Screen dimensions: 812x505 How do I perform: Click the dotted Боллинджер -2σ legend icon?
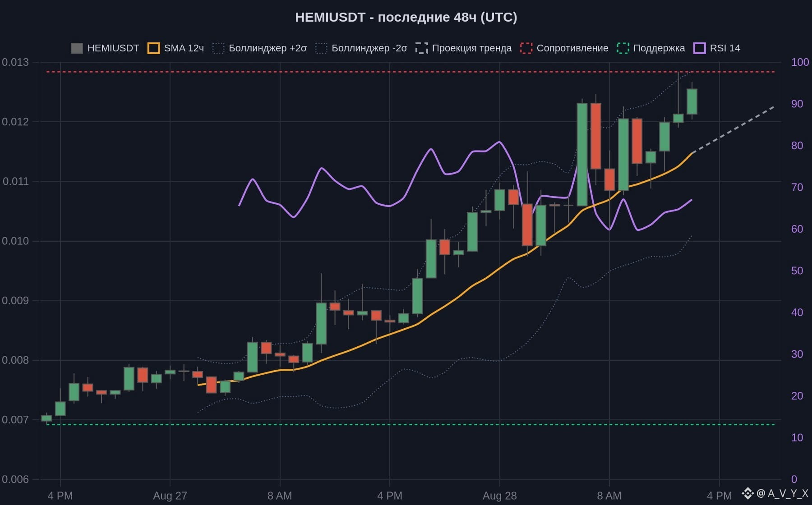click(321, 48)
